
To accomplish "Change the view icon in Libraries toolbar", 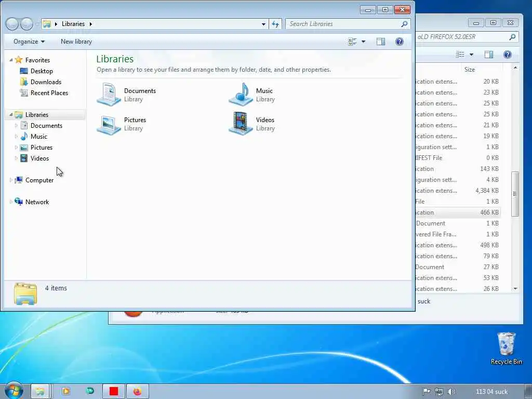I will pos(353,42).
